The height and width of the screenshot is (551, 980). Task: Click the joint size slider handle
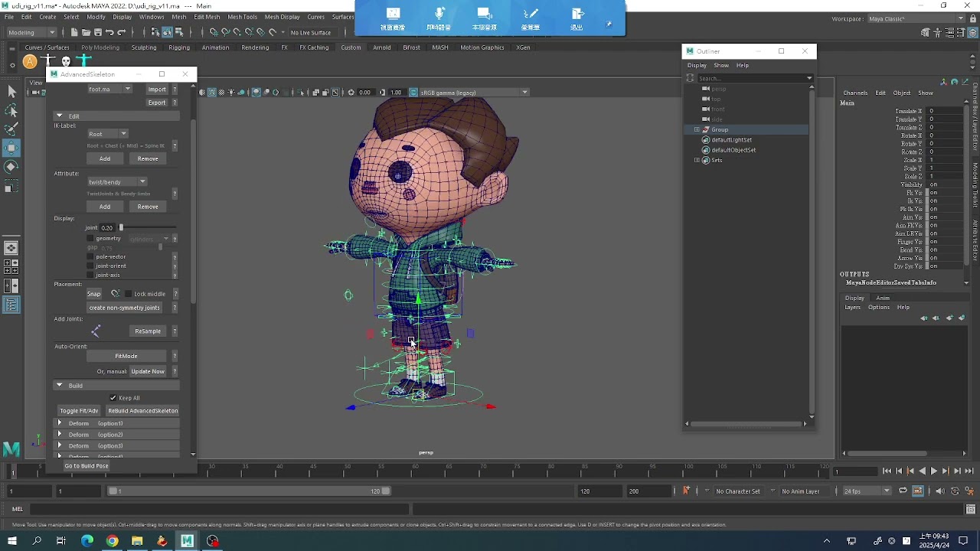tap(121, 228)
